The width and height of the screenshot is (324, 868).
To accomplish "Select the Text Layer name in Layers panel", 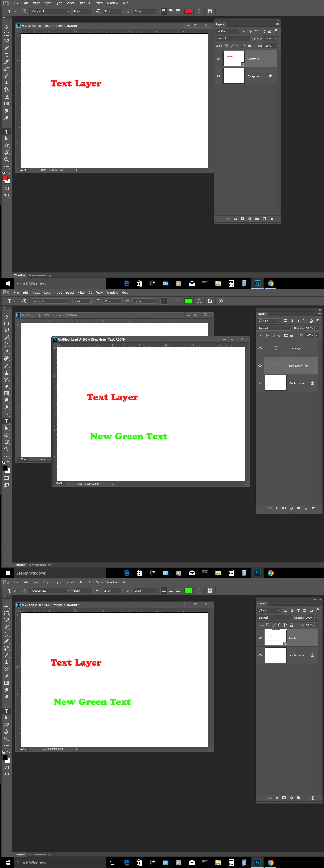I will coord(295,348).
